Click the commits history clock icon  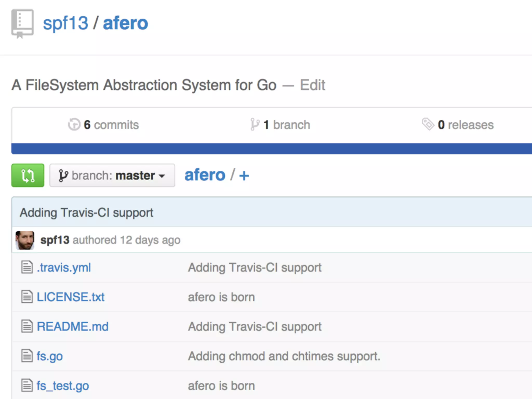(74, 124)
